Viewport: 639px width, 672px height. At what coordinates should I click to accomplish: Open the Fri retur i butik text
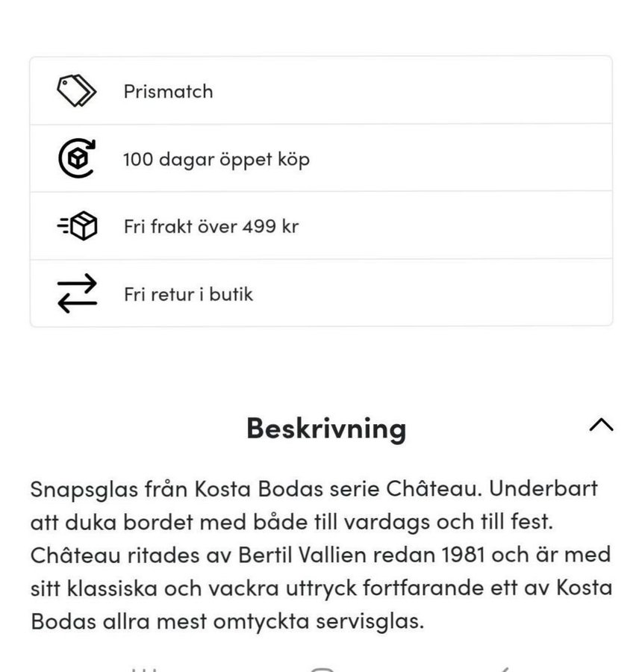coord(188,294)
